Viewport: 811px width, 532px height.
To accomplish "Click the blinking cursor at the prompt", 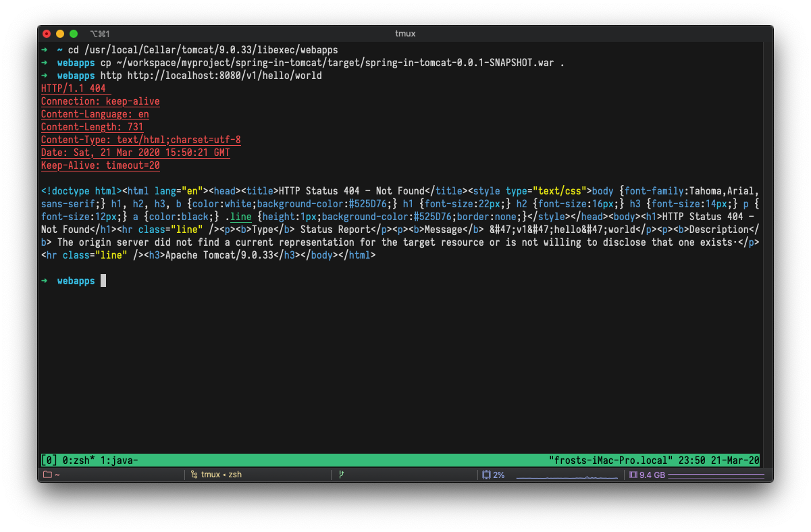I will tap(103, 281).
